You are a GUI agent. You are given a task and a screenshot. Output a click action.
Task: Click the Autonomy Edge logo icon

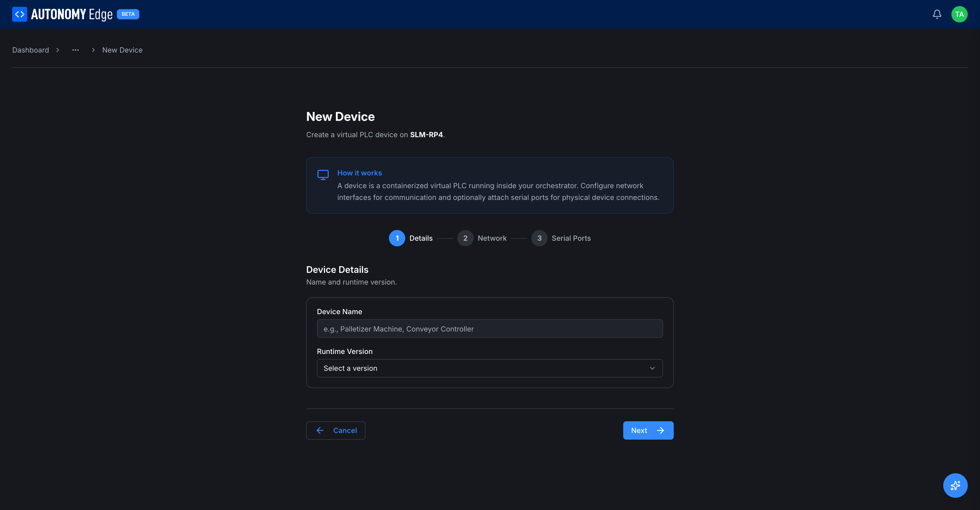click(19, 14)
